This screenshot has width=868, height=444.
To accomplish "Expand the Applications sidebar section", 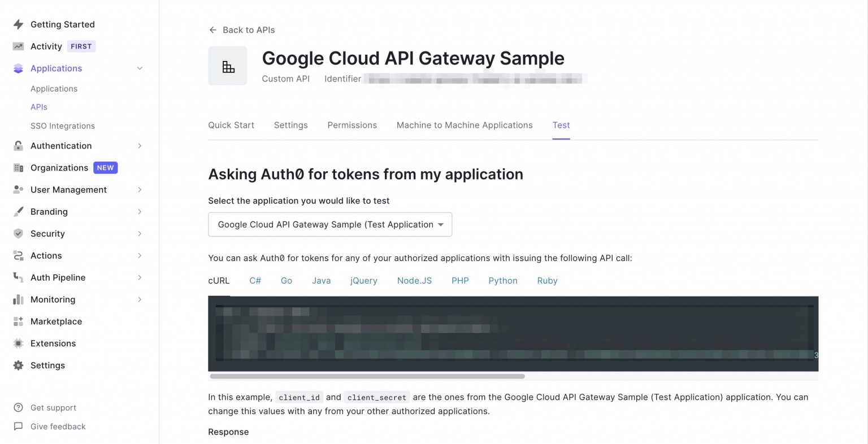I will (140, 68).
